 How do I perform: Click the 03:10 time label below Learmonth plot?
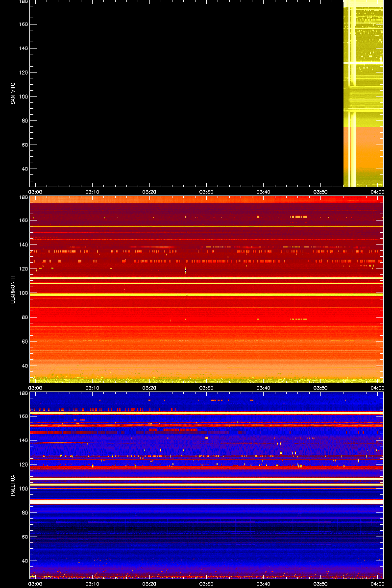click(93, 388)
